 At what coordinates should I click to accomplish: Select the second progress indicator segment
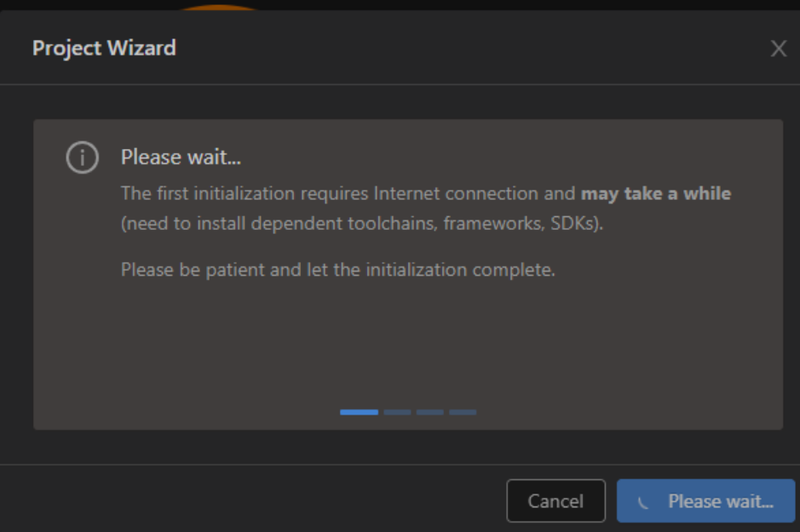(x=398, y=412)
